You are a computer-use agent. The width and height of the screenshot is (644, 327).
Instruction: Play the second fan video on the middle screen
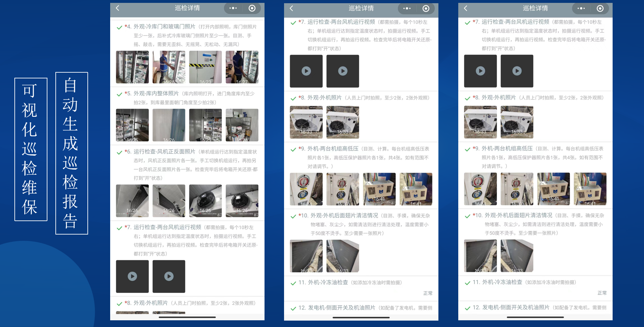coord(342,71)
